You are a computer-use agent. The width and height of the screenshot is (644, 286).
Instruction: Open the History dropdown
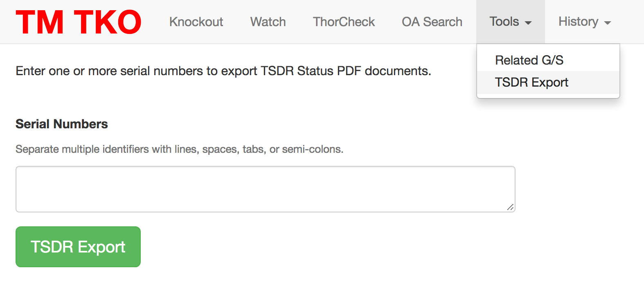click(584, 22)
